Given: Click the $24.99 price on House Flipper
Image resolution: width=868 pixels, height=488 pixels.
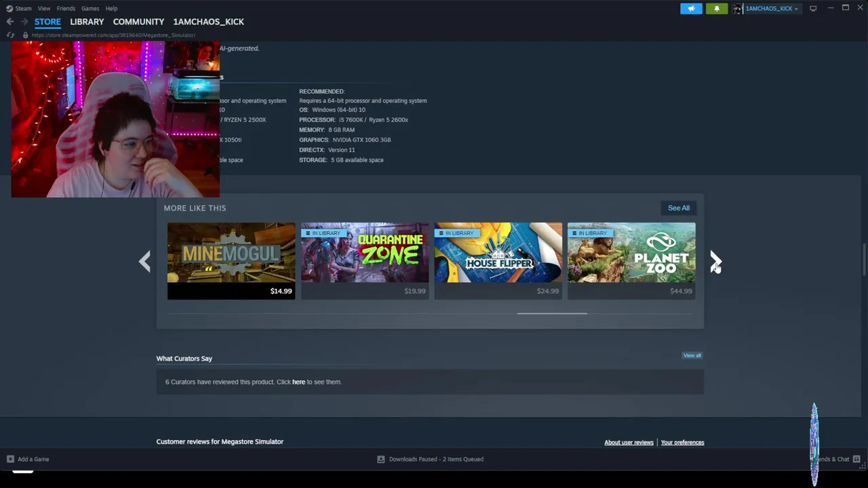Looking at the screenshot, I should pyautogui.click(x=548, y=291).
